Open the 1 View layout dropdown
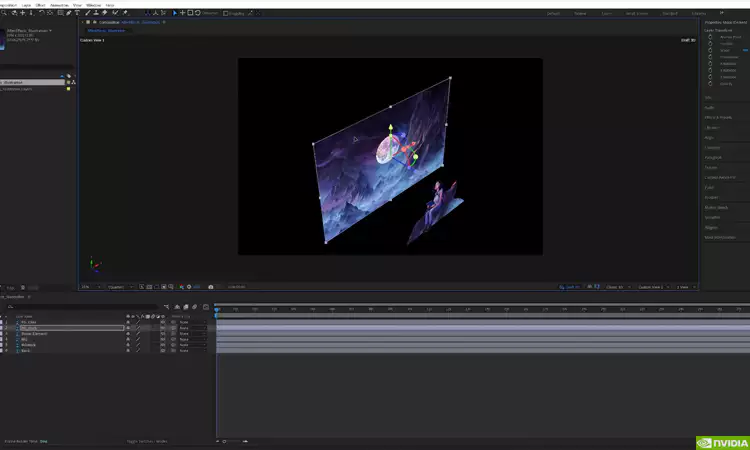The height and width of the screenshot is (450, 750). [685, 287]
